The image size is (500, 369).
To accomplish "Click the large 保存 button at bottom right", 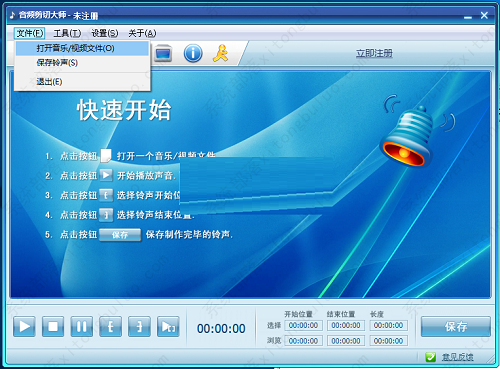I will pyautogui.click(x=456, y=327).
